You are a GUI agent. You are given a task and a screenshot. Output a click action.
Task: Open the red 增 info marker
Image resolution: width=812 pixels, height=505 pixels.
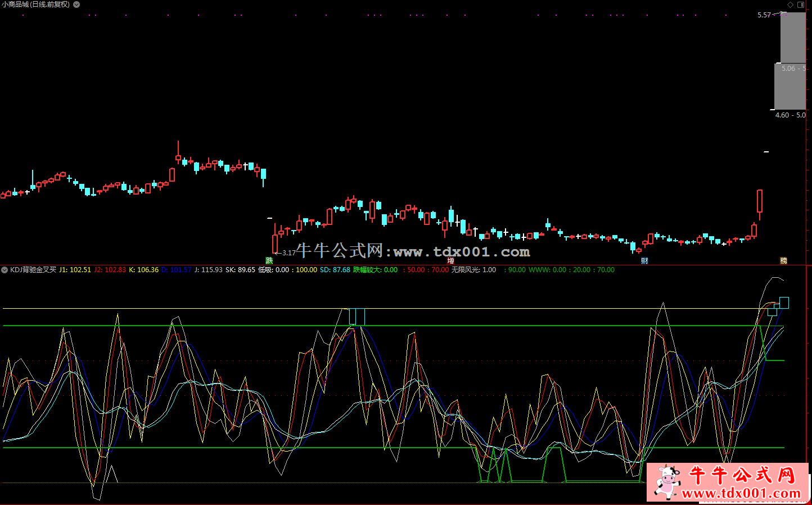(x=450, y=260)
